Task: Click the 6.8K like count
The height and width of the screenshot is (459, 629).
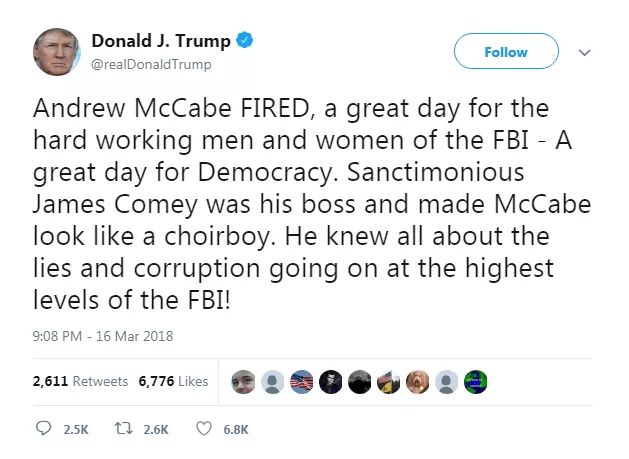Action: click(x=236, y=429)
